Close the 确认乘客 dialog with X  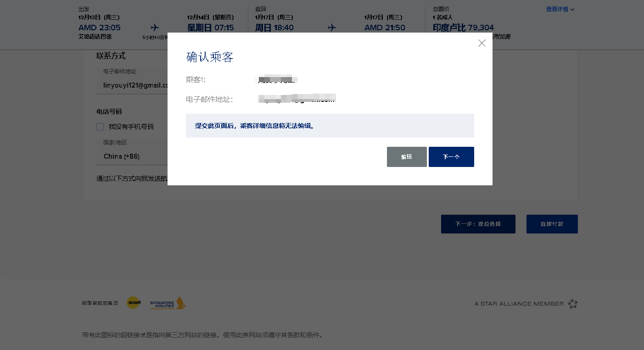(x=482, y=43)
